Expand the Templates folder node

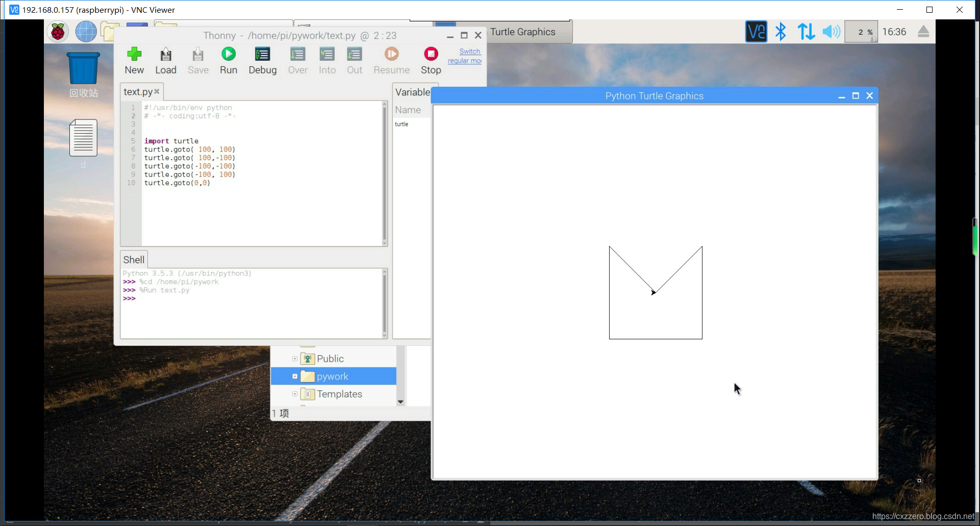294,394
